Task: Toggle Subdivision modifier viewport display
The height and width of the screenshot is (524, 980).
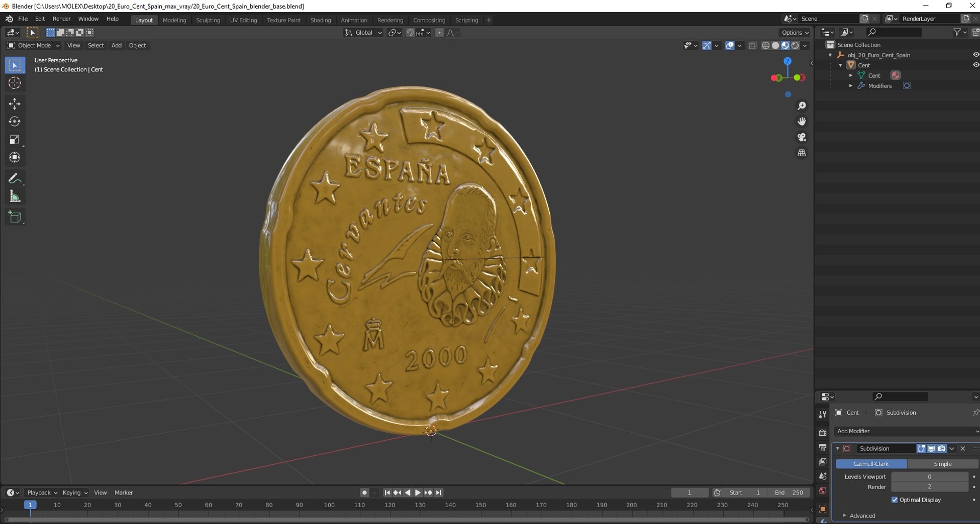Action: [931, 448]
